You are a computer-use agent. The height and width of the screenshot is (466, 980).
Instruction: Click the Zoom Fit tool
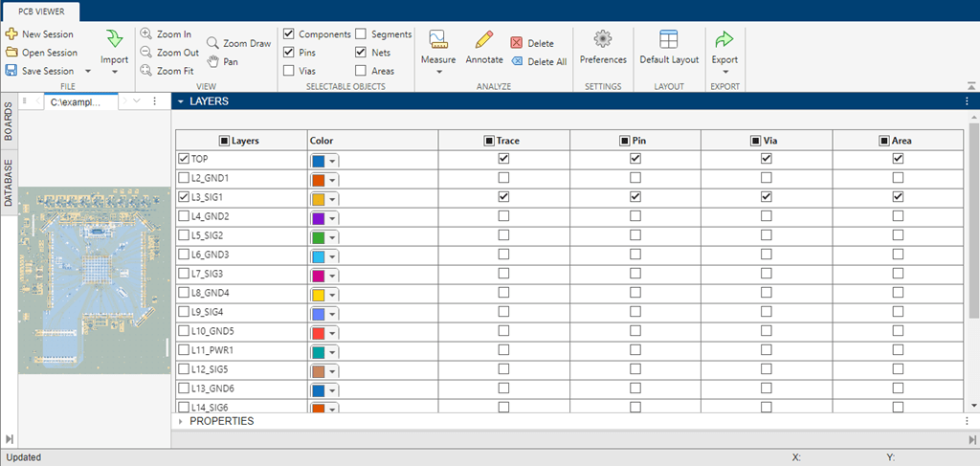click(x=146, y=71)
